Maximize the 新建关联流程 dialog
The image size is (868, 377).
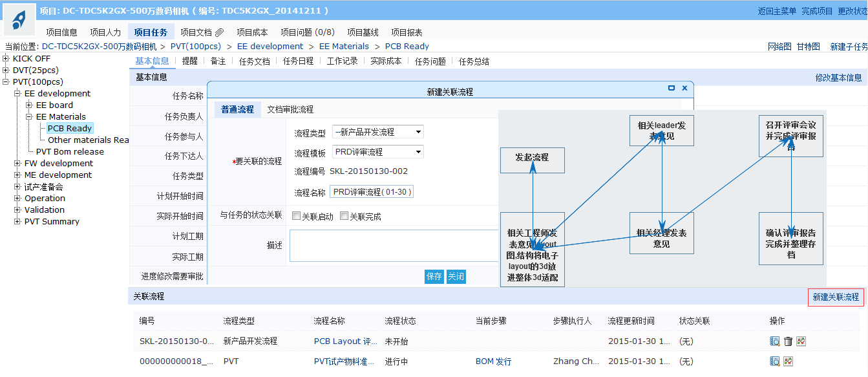[672, 88]
